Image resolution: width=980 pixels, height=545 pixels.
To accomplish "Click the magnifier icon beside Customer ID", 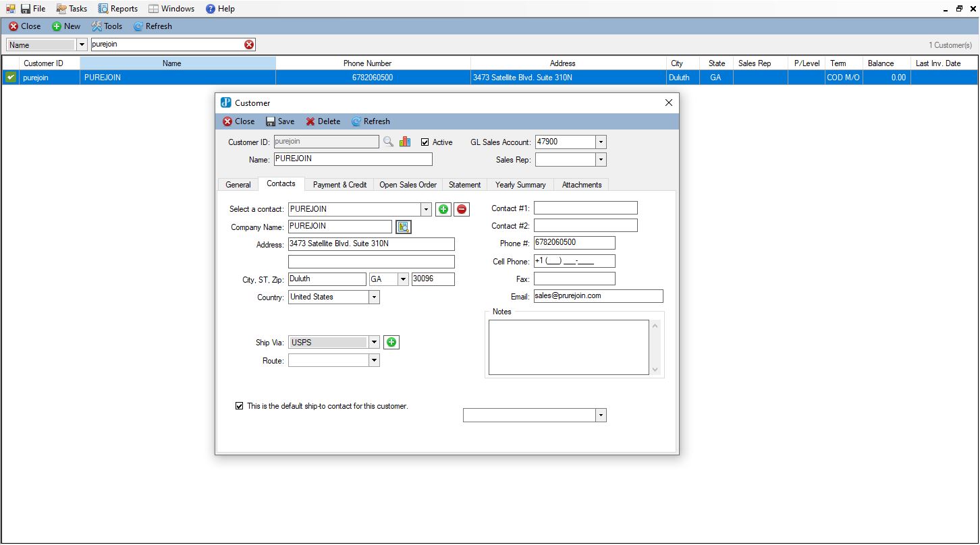I will pyautogui.click(x=388, y=142).
